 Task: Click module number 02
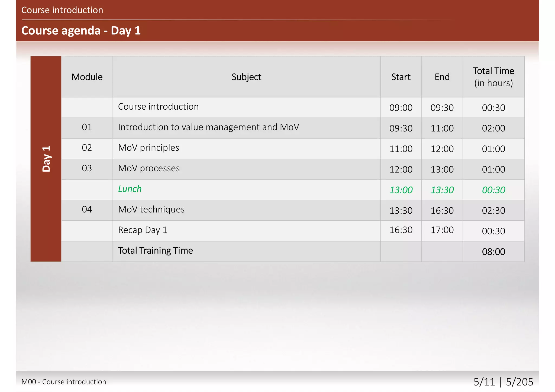pos(87,148)
